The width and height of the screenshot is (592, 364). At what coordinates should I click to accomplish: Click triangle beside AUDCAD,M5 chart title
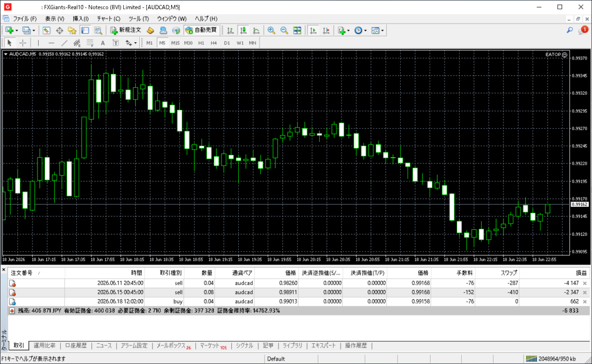click(6, 54)
